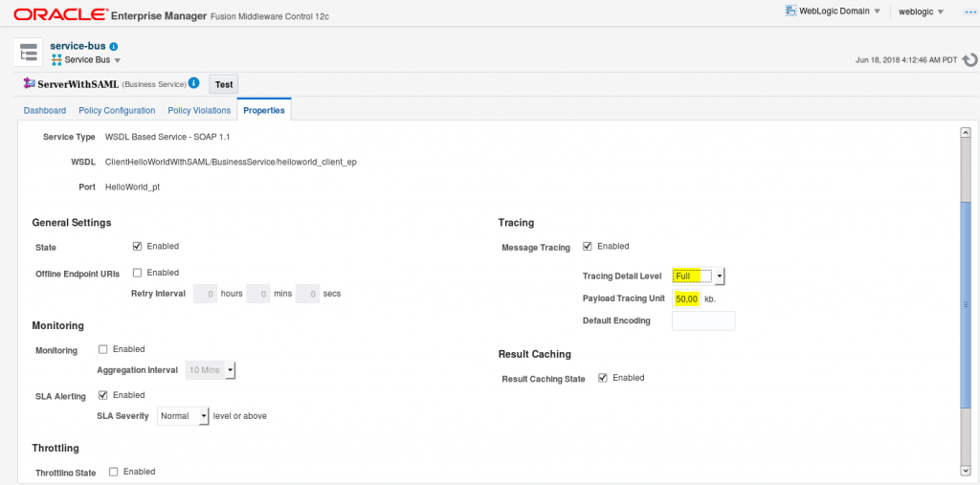Toggle the State Enabled checkbox
980x485 pixels.
click(x=137, y=246)
